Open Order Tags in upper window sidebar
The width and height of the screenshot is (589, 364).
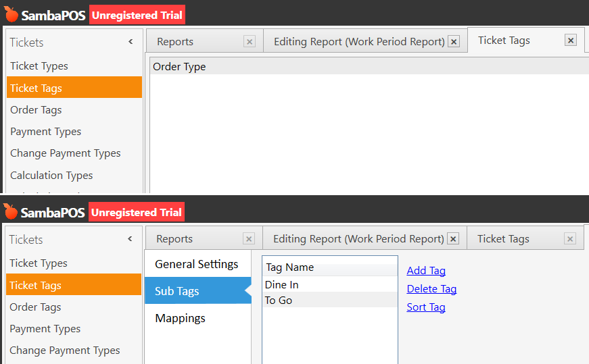74,110
